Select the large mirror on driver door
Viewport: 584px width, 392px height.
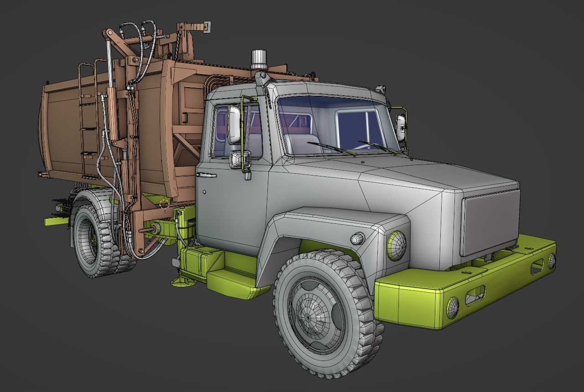[235, 124]
